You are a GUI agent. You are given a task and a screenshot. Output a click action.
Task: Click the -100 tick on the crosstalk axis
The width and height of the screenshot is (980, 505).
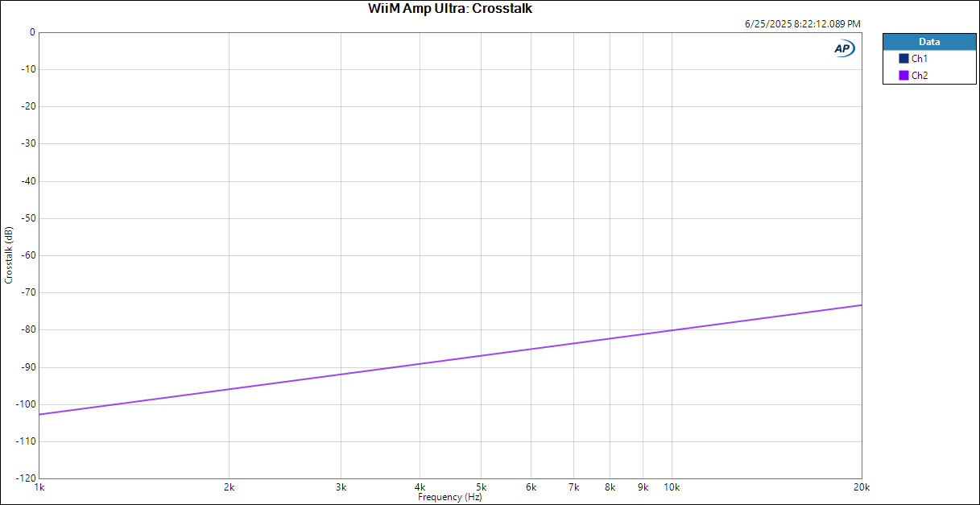point(26,404)
